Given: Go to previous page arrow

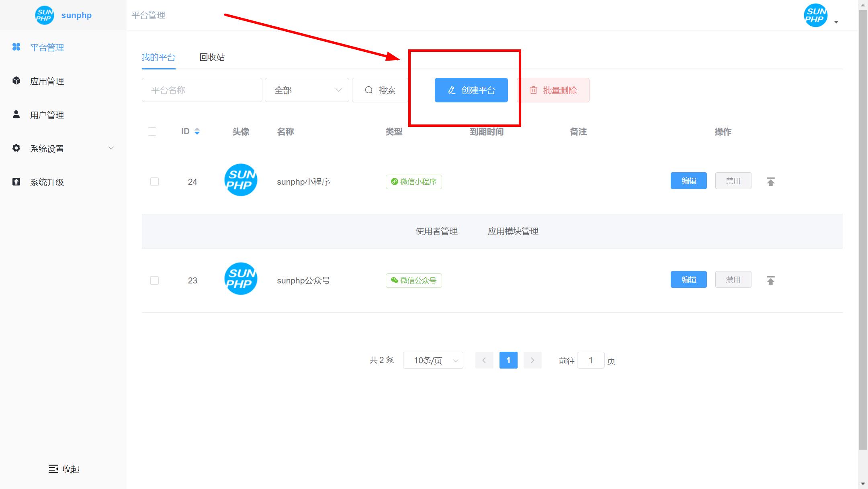Looking at the screenshot, I should 484,360.
